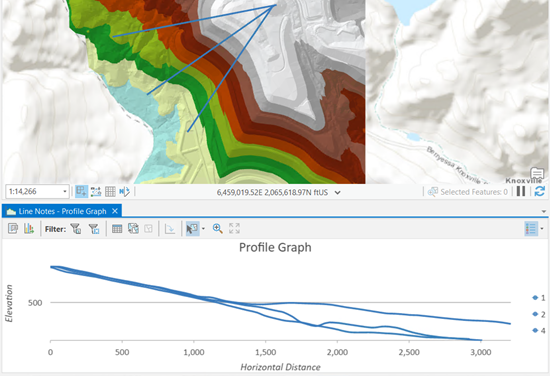Toggle the snapping button beside the scale box

pos(81,191)
